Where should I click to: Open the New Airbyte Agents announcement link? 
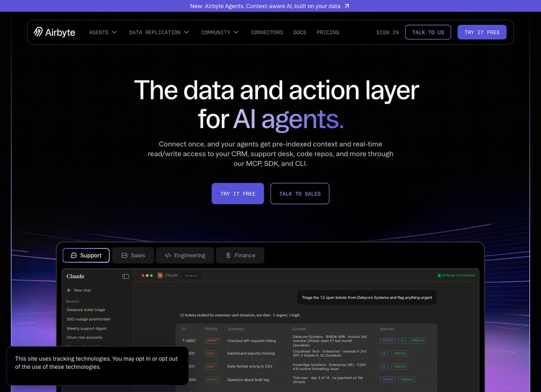click(x=269, y=6)
